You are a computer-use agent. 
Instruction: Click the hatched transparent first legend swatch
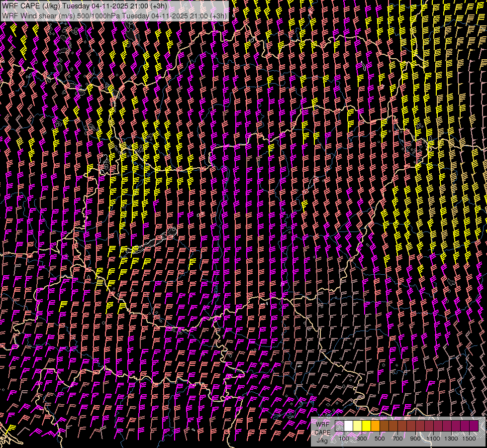[x=339, y=426]
